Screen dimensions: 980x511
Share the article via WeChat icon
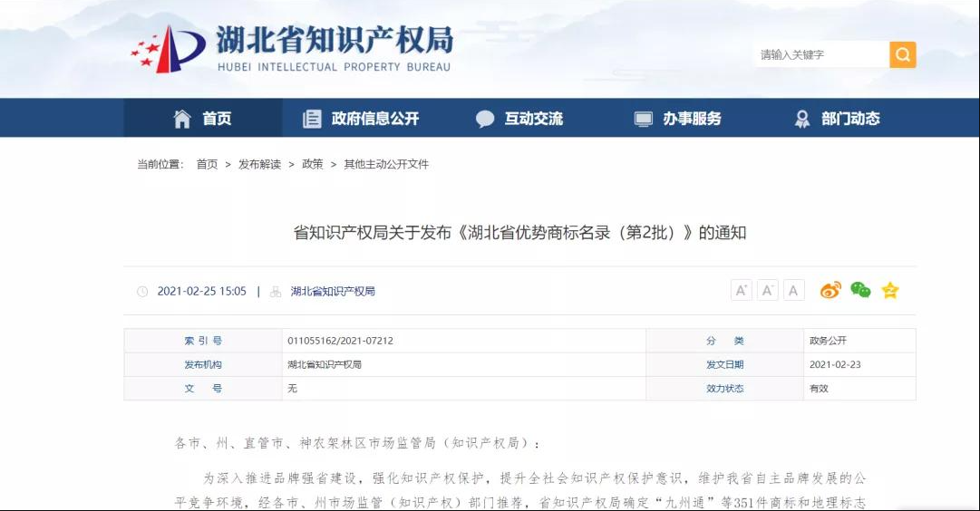[x=860, y=291]
